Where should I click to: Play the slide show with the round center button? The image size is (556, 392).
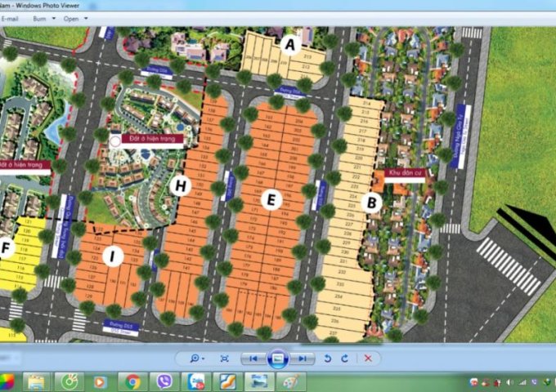(278, 359)
